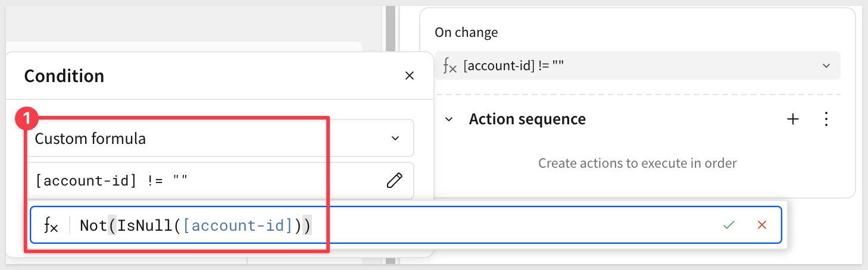Image resolution: width=868 pixels, height=270 pixels.
Task: Close the Condition panel
Action: (x=409, y=76)
